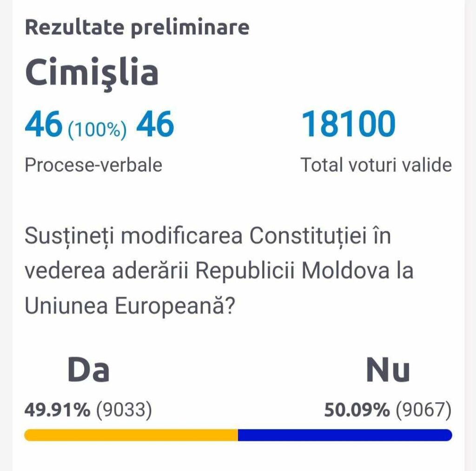Click the Rezultate preliminare heading
476x471 pixels.
(137, 28)
